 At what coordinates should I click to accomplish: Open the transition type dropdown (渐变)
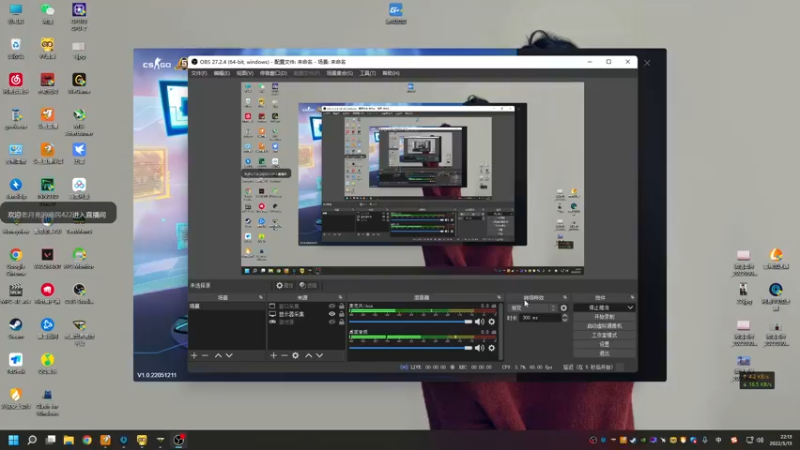(x=533, y=308)
